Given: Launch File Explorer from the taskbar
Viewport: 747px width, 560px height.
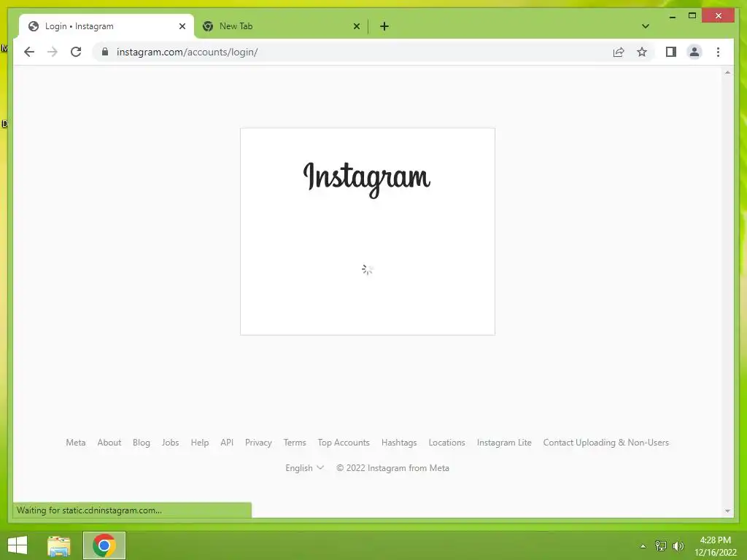Looking at the screenshot, I should click(59, 545).
